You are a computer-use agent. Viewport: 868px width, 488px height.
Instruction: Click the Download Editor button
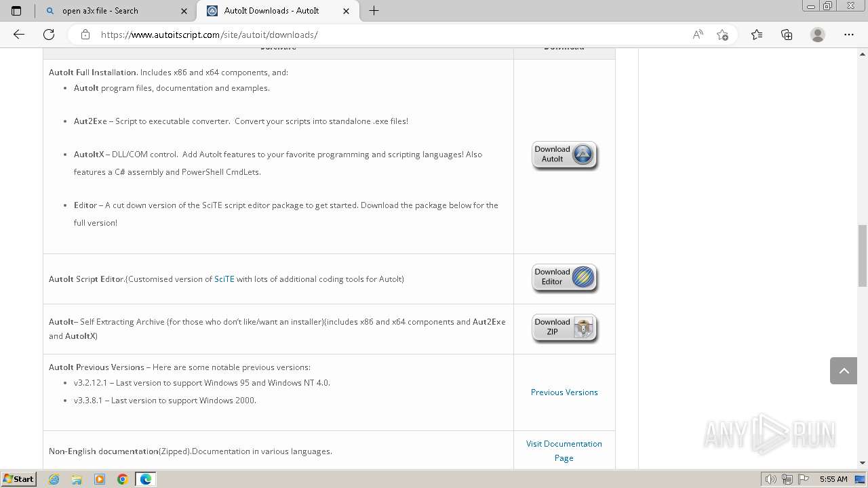click(564, 278)
